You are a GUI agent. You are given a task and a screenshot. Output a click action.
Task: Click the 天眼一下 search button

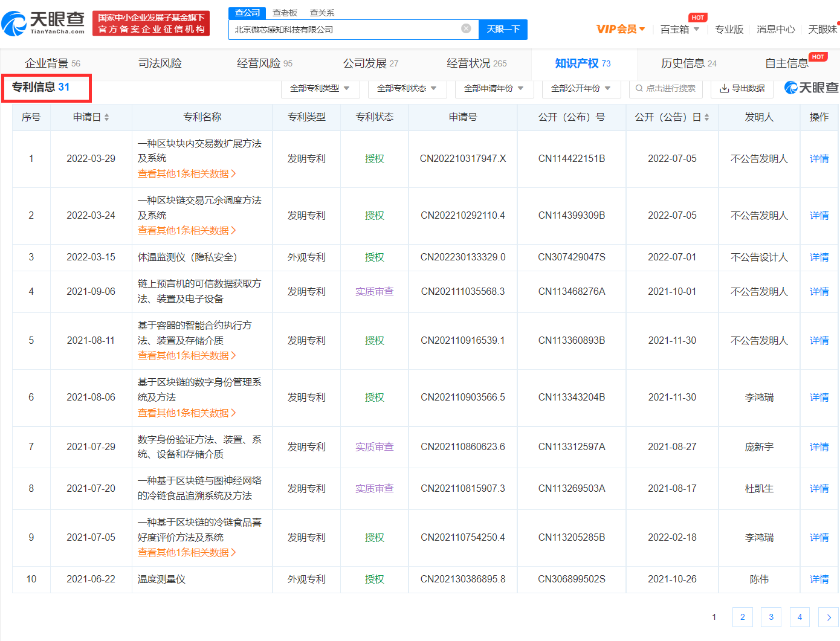503,29
